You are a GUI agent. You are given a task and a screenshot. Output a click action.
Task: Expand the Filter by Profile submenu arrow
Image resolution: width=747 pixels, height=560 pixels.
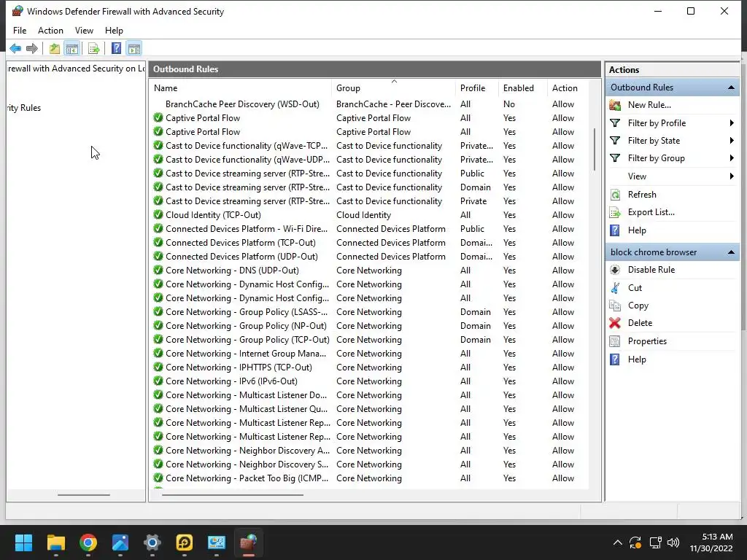(x=732, y=123)
